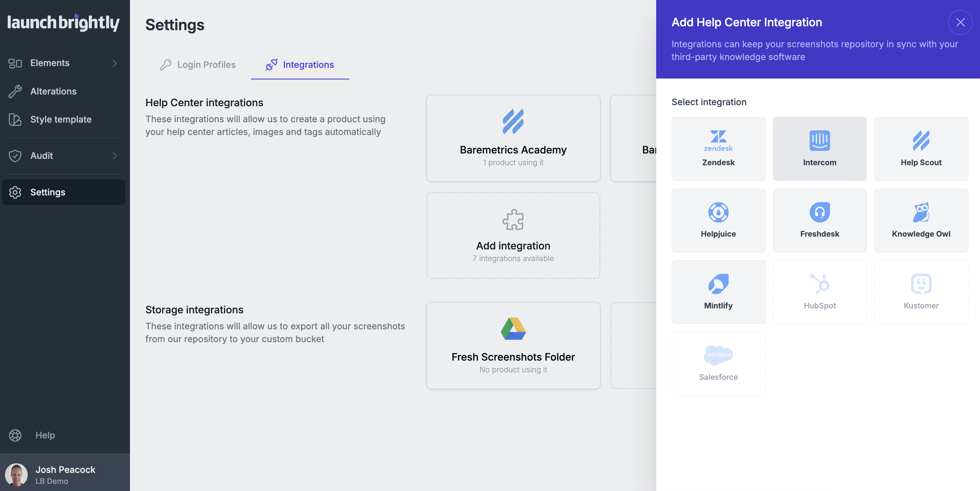This screenshot has width=980, height=491.
Task: Click the 'No product using it' text
Action: point(513,369)
